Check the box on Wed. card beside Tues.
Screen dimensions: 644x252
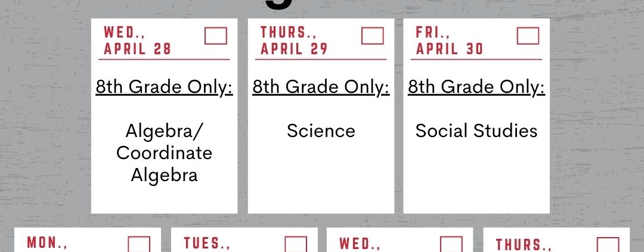(x=451, y=244)
